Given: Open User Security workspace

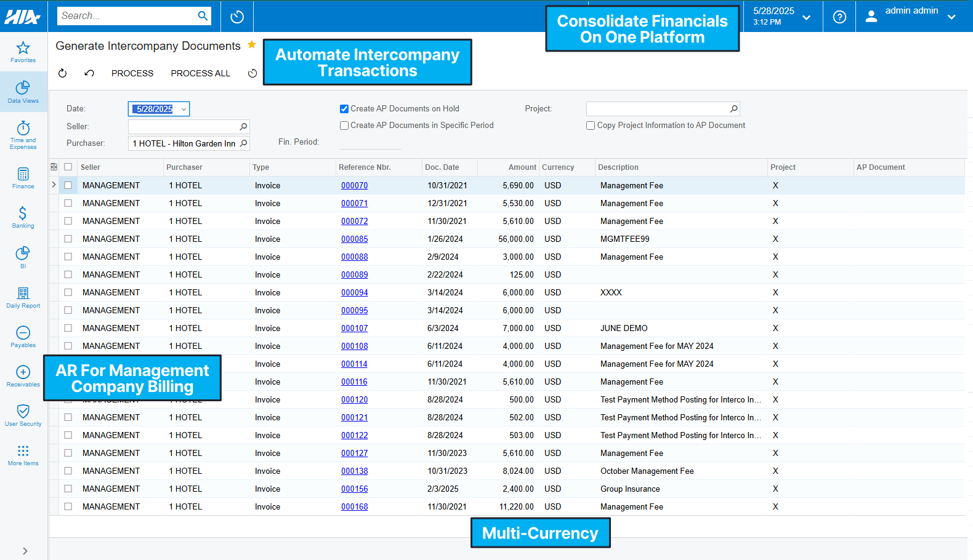Looking at the screenshot, I should tap(23, 415).
